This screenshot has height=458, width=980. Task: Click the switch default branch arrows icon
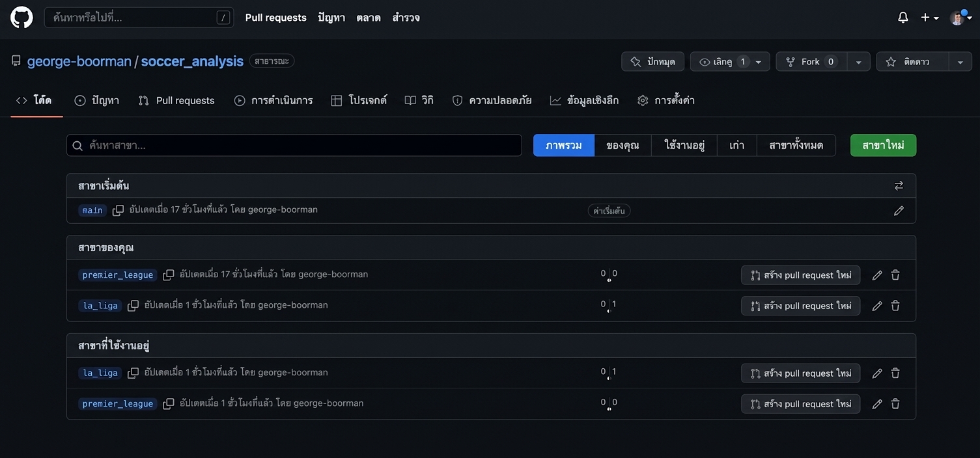pyautogui.click(x=899, y=186)
